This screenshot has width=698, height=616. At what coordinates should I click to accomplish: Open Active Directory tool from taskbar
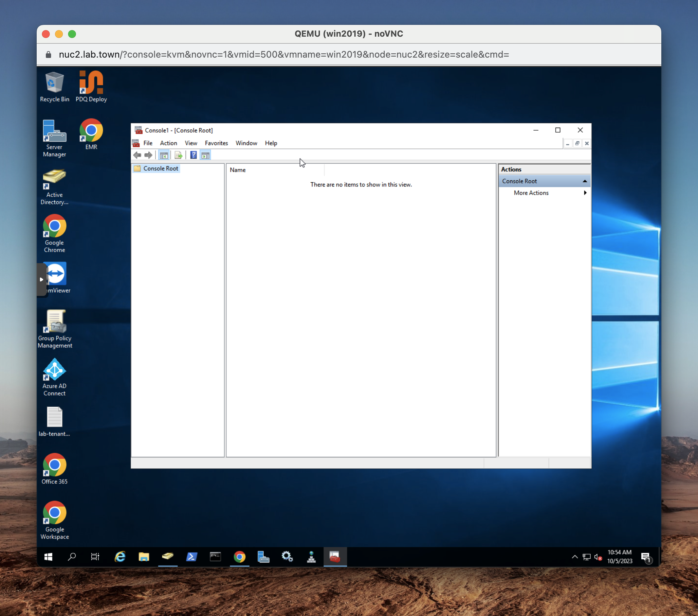[168, 557]
